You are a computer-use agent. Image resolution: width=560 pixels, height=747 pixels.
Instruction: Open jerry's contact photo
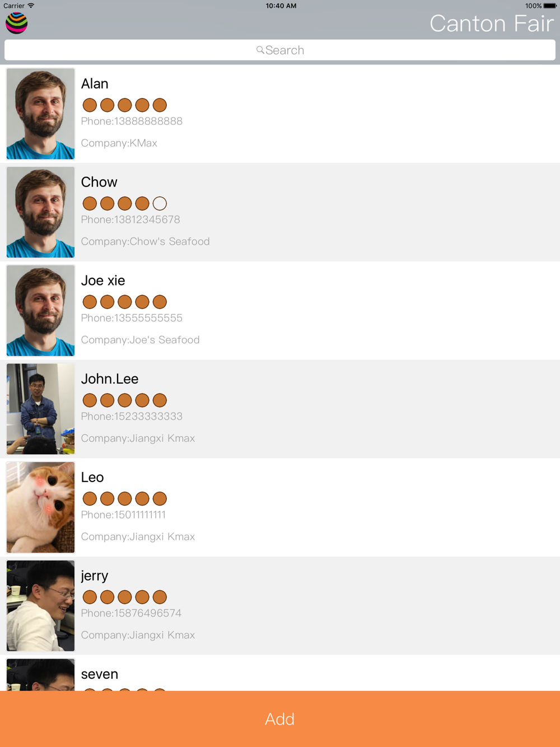pos(40,606)
